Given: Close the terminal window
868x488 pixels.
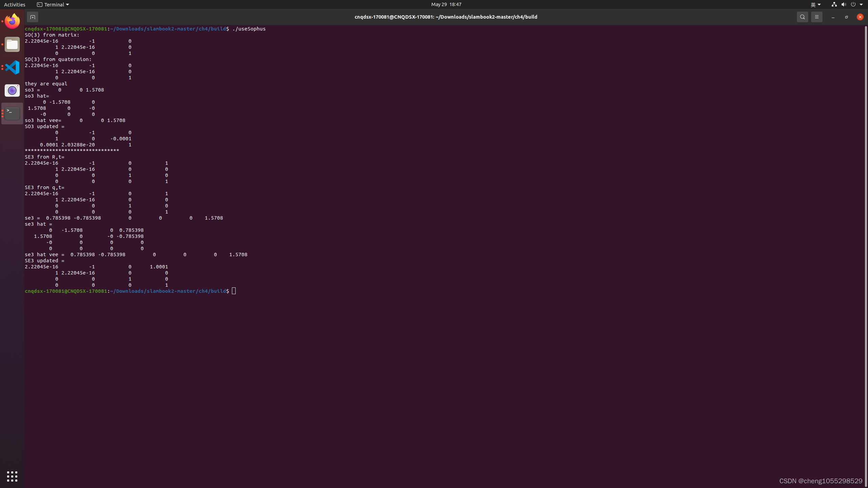Looking at the screenshot, I should click(860, 17).
